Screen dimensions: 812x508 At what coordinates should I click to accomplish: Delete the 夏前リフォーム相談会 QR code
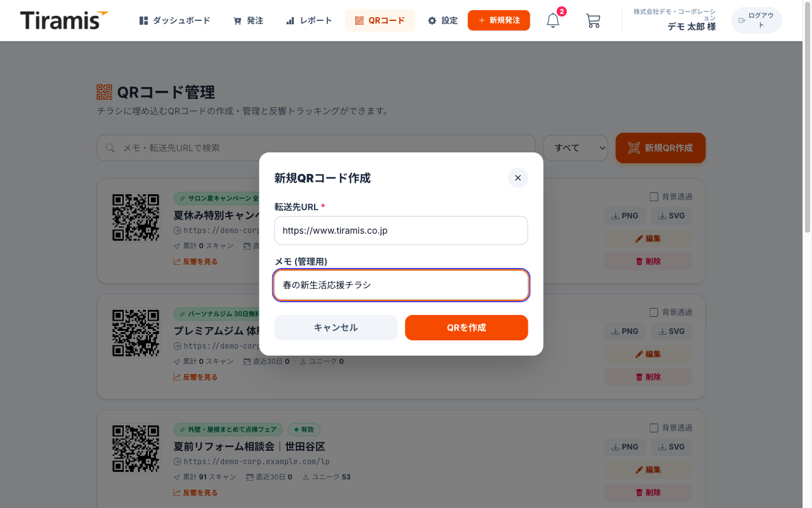pos(648,493)
